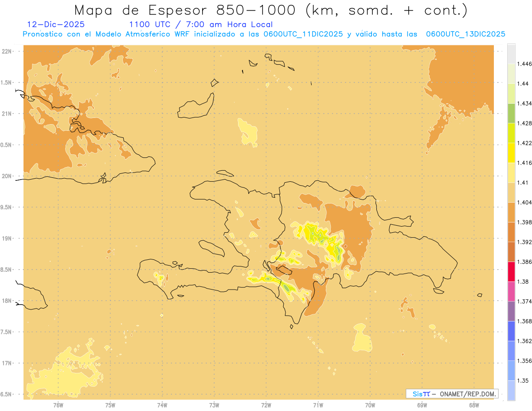This screenshot has height=411, width=532.
Task: Click the SisPI ONAMET/REP.DOM. credit box
Action: click(x=452, y=394)
